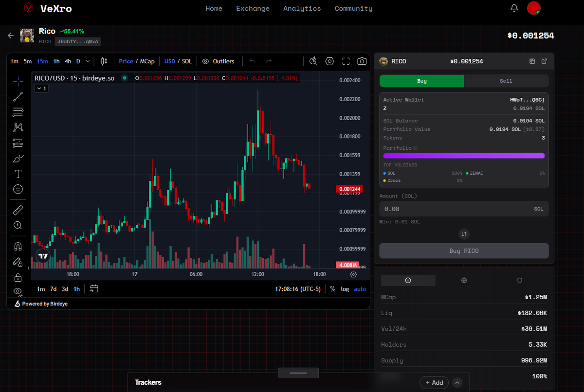Select the horizontal lines Fibonacci tool

click(18, 112)
